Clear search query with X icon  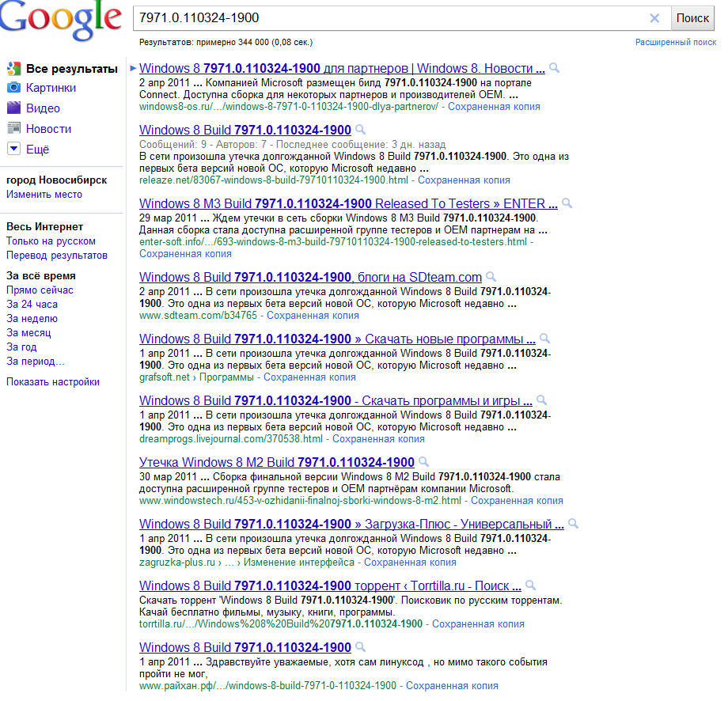pyautogui.click(x=654, y=18)
